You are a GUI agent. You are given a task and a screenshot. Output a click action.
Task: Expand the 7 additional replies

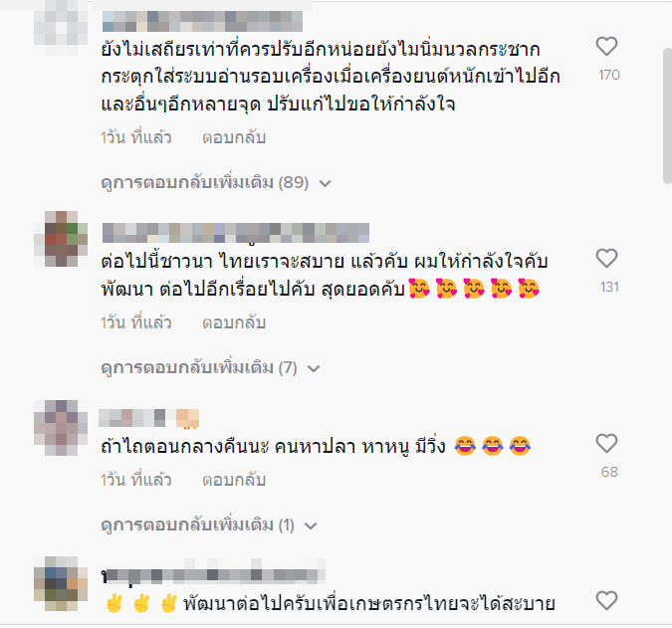(210, 368)
